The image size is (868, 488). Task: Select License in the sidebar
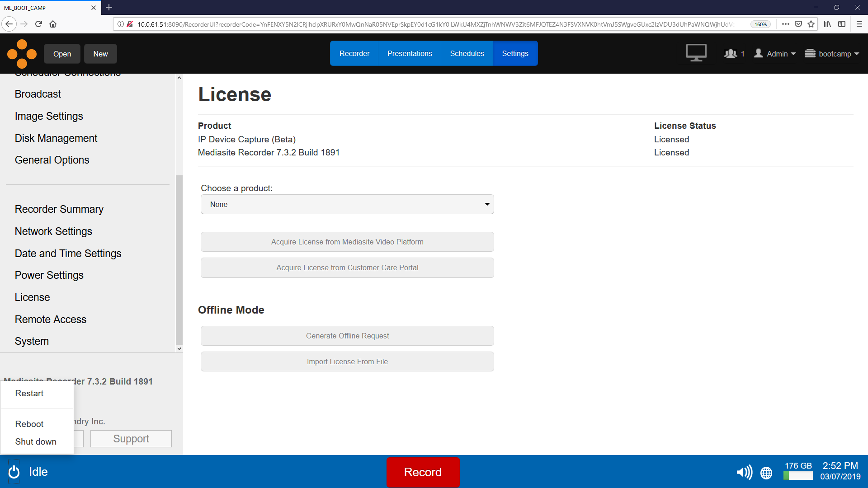pos(33,297)
